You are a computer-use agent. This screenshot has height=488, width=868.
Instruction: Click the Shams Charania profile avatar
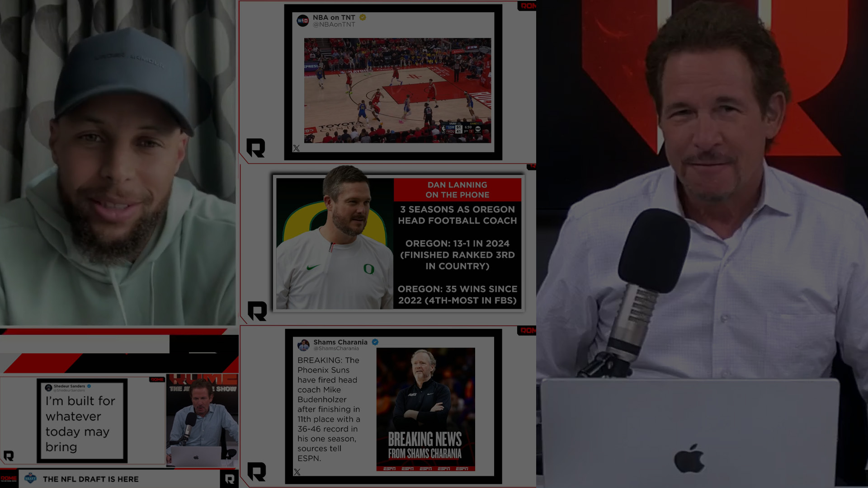(303, 345)
